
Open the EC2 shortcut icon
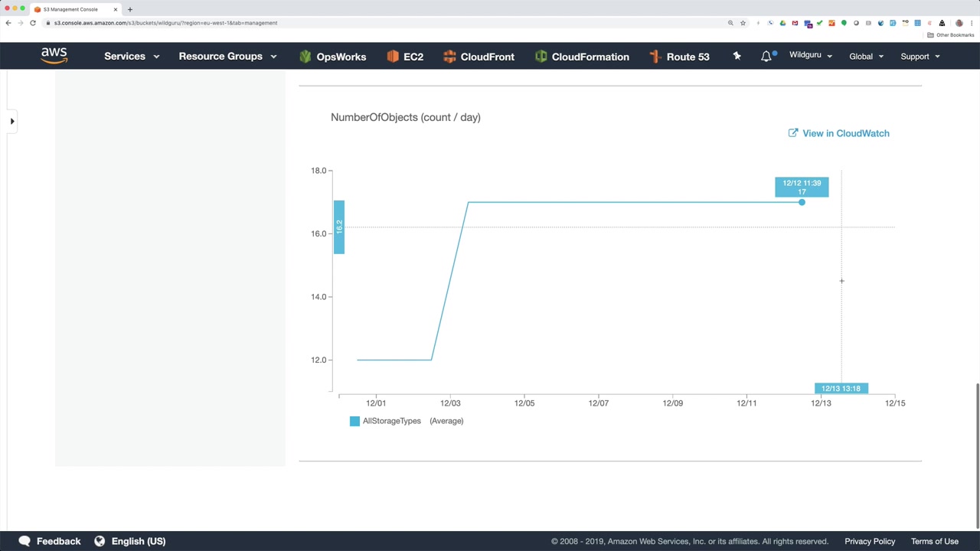[393, 57]
